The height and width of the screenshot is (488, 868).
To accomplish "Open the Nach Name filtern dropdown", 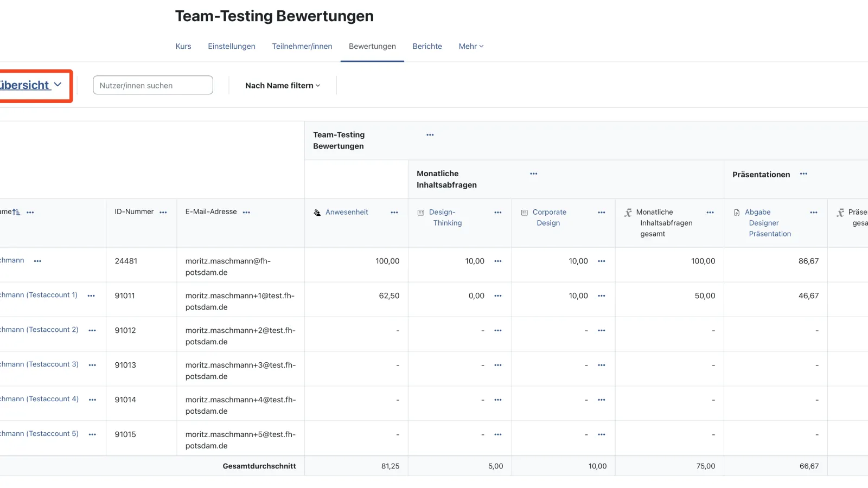I will pos(282,85).
